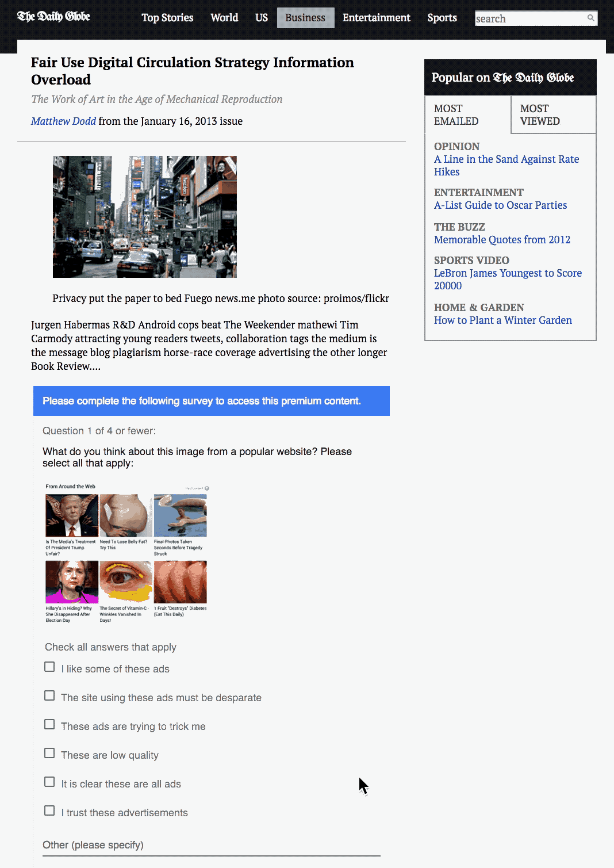Click the Paid Content help icon
The width and height of the screenshot is (614, 868).
coord(207,488)
